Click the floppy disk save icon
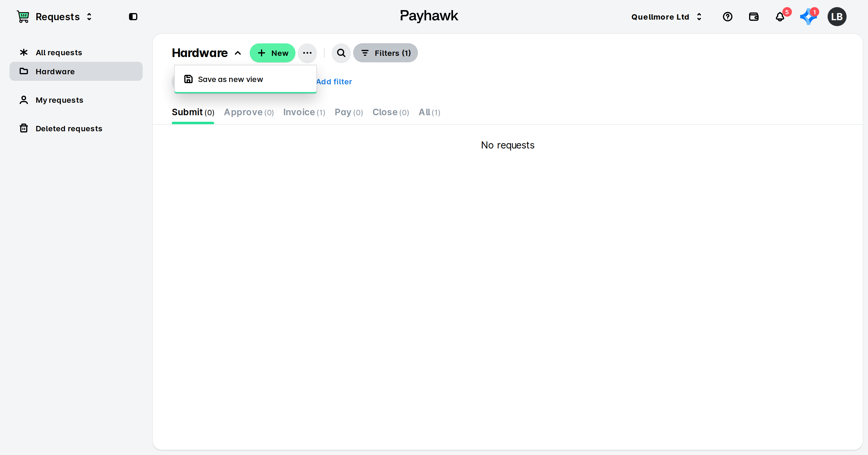This screenshot has height=455, width=868. coord(188,79)
